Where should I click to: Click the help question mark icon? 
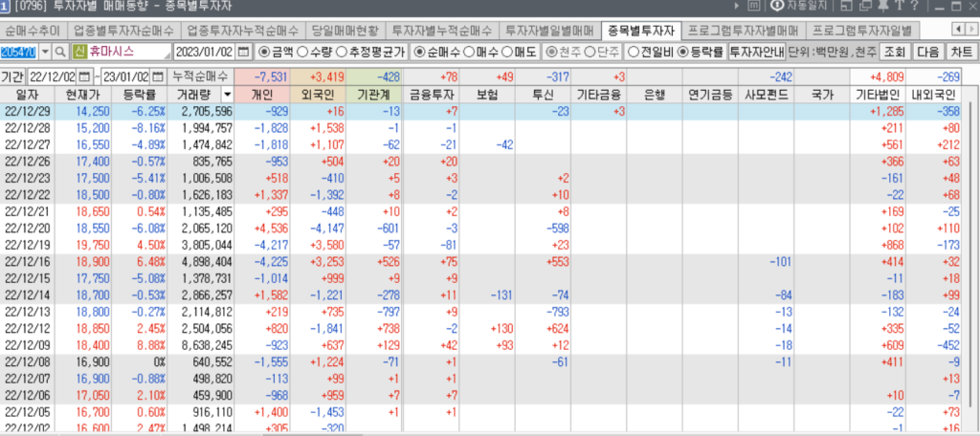tap(914, 8)
